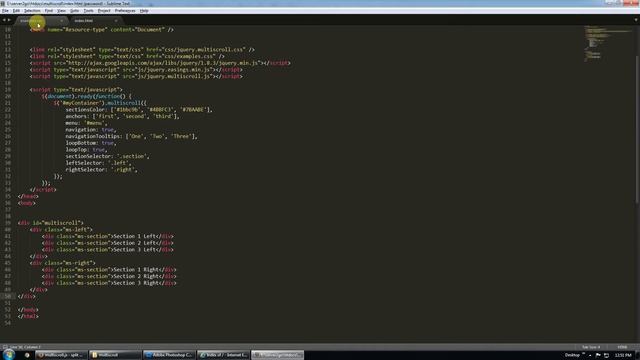
Task: Click the previous tab arrow
Action: click(x=4, y=20)
